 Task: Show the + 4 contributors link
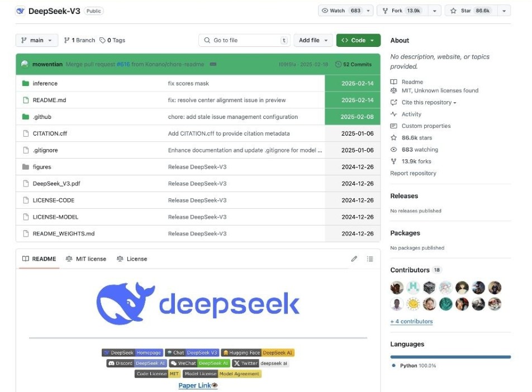411,322
